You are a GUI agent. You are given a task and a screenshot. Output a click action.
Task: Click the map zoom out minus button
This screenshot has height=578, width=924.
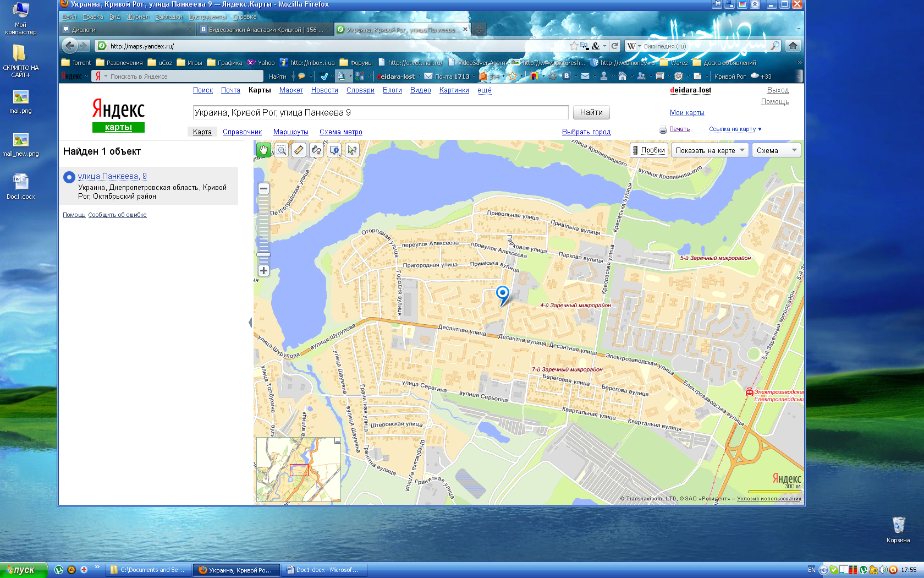click(263, 188)
